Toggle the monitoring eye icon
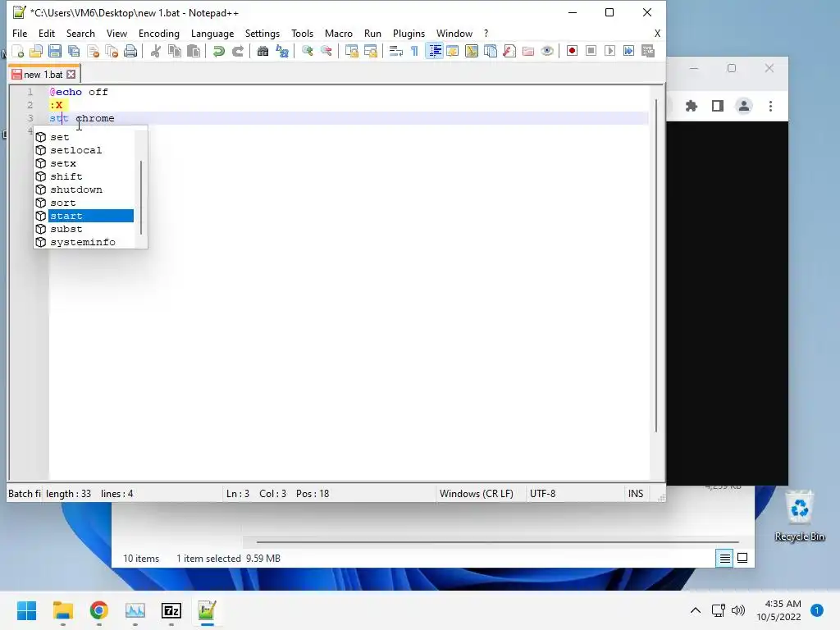The image size is (840, 630). click(547, 52)
